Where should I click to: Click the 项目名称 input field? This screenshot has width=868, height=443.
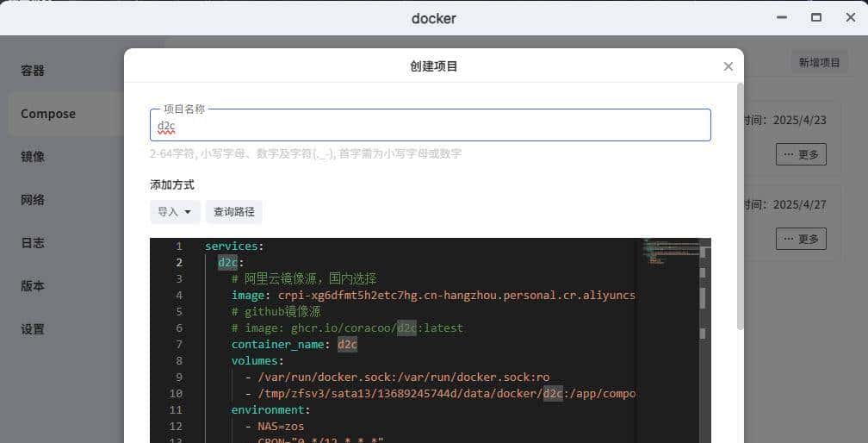431,125
